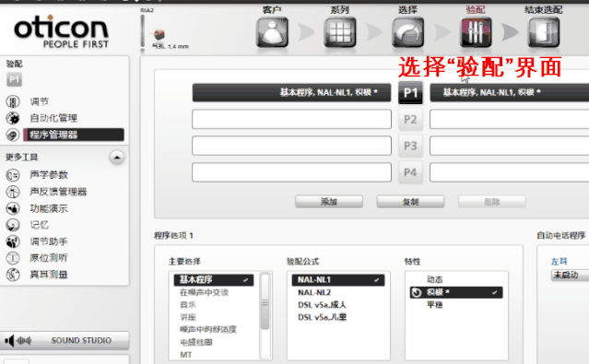Click the 声学参数 ear icon
This screenshot has width=589, height=364.
coord(13,175)
